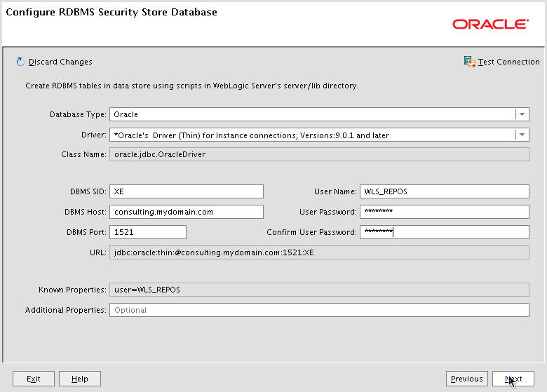The image size is (547, 392).
Task: Select the Driver combo box showing Oracle's Driver (Thin)
Action: point(319,135)
